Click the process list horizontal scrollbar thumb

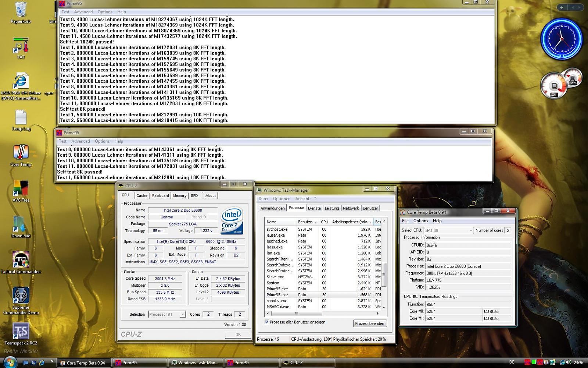click(297, 314)
